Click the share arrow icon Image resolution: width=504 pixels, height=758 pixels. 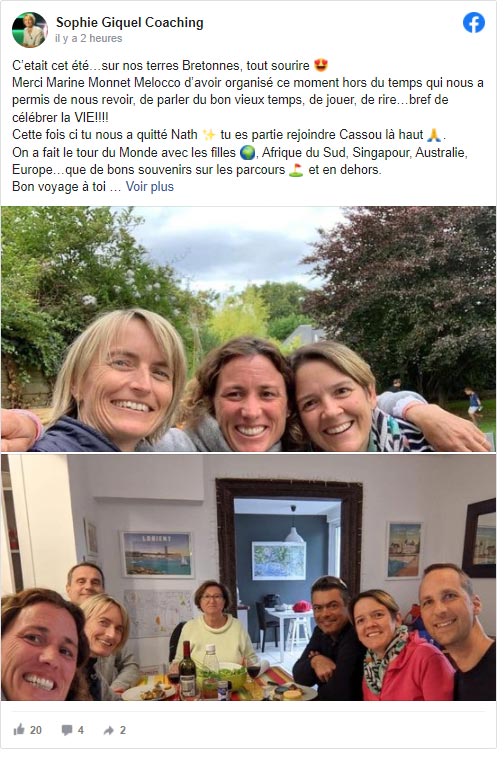click(x=109, y=730)
